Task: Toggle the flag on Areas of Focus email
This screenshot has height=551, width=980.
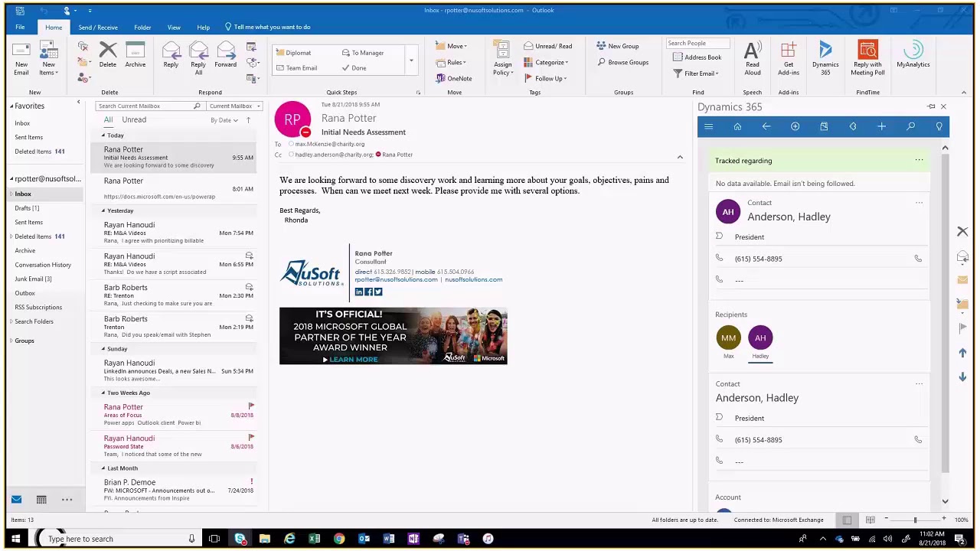Action: [251, 406]
